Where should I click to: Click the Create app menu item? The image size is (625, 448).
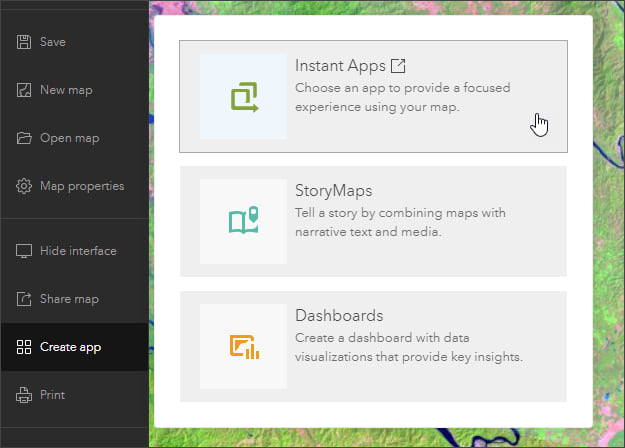tap(75, 347)
